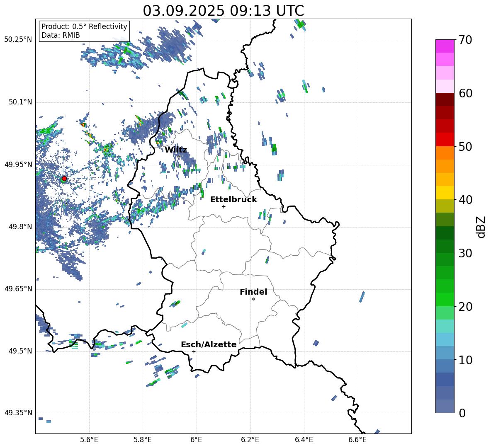Click the 6.4°E longitude label
This screenshot has height=448, width=491.
(304, 440)
